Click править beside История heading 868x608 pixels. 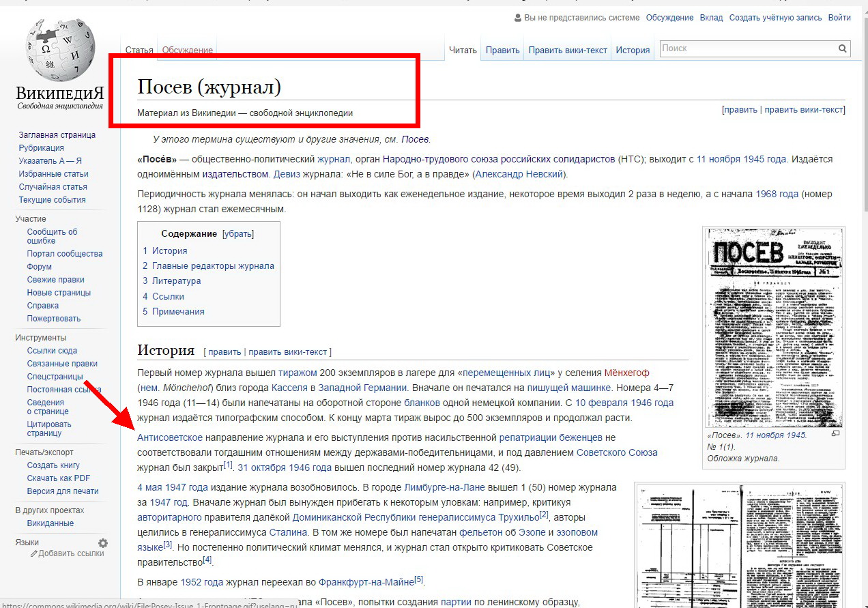(x=225, y=352)
